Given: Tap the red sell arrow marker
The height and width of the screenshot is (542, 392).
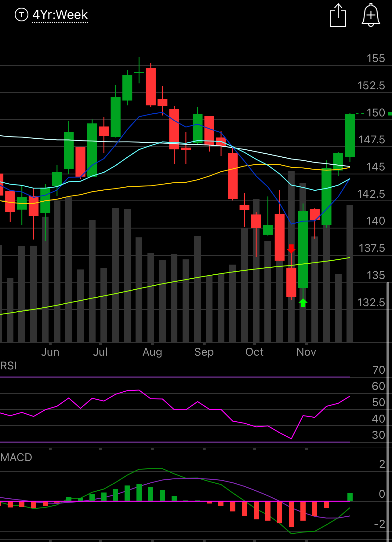Looking at the screenshot, I should point(292,249).
